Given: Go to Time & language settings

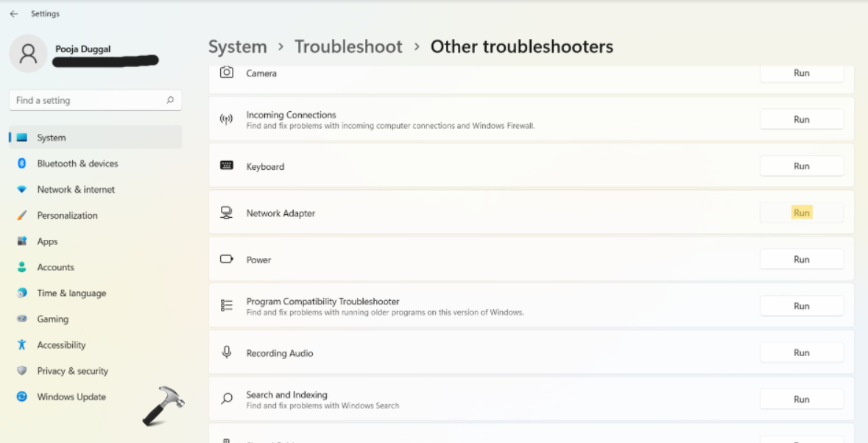Looking at the screenshot, I should coord(71,293).
